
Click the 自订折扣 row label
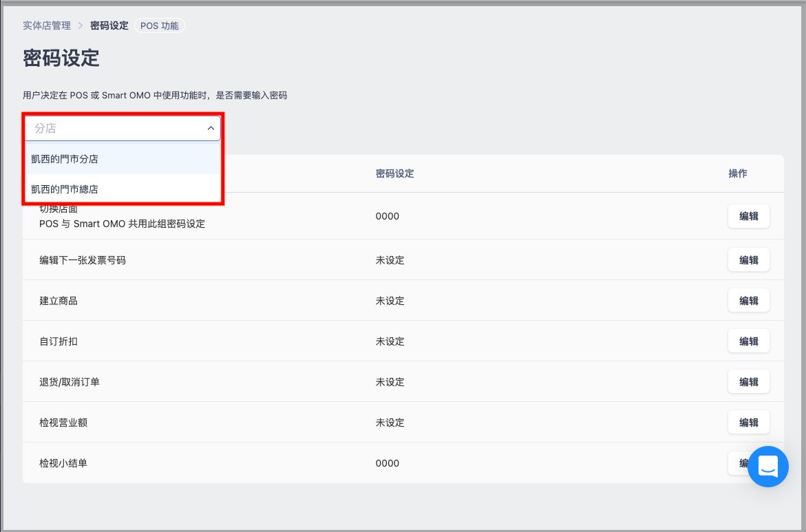pyautogui.click(x=59, y=341)
